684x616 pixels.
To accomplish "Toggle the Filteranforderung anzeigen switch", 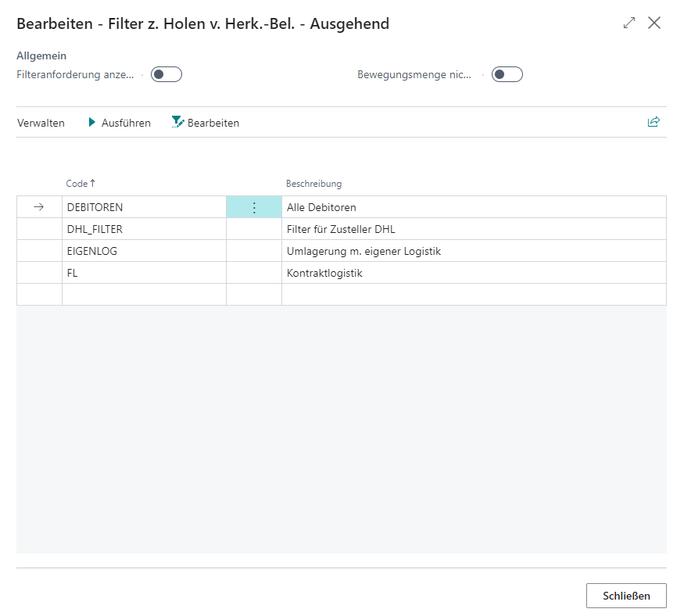I will 167,74.
